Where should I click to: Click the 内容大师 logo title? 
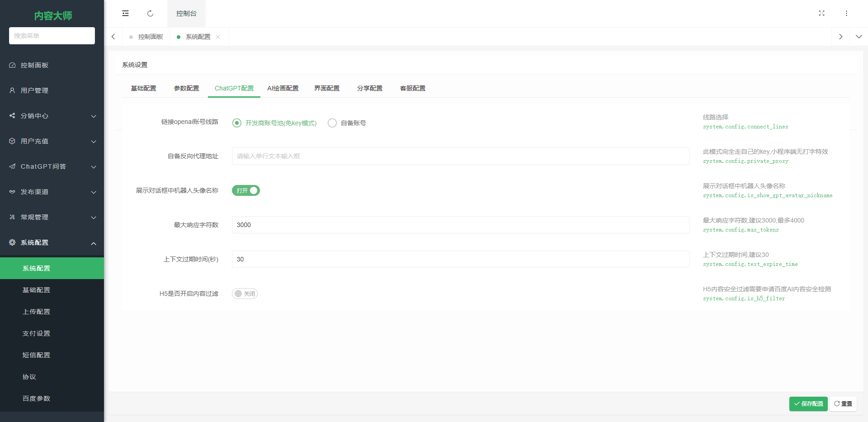(53, 16)
